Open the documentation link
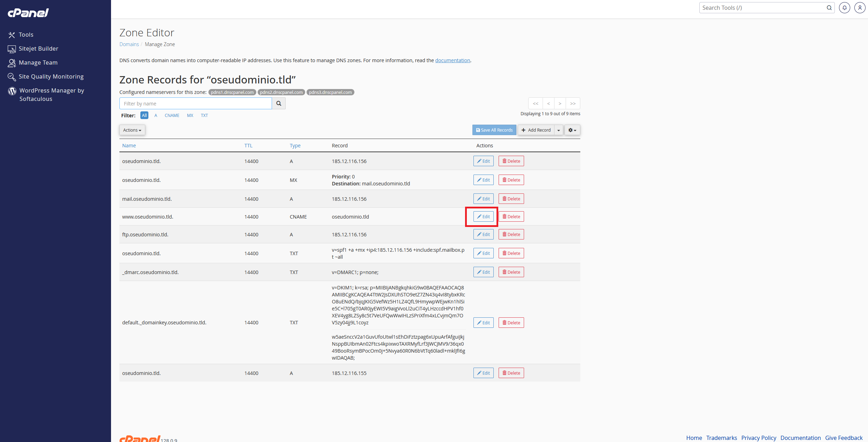This screenshot has height=442, width=868. (x=453, y=60)
